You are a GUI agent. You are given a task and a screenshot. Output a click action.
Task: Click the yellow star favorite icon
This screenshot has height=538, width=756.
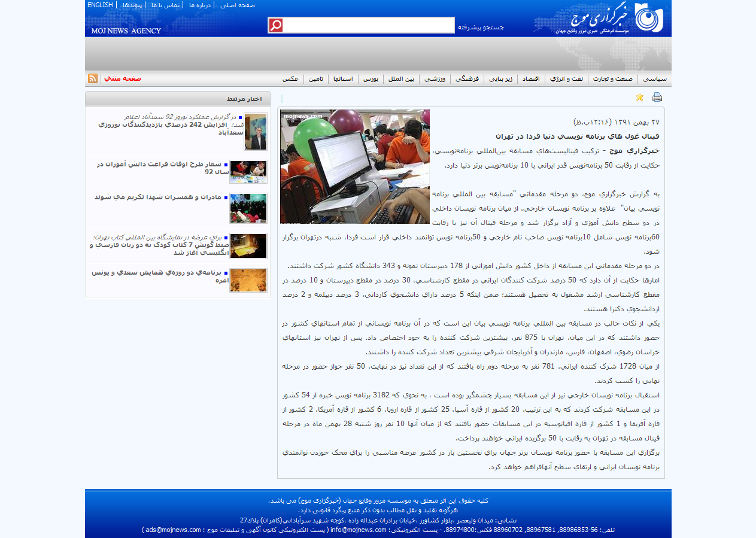tap(639, 98)
